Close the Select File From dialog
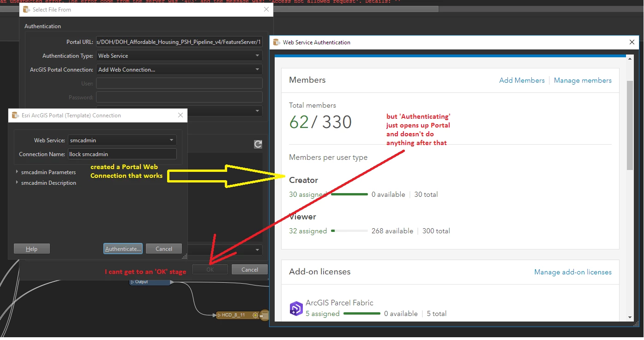Screen dimensions: 644x340 [x=266, y=9]
